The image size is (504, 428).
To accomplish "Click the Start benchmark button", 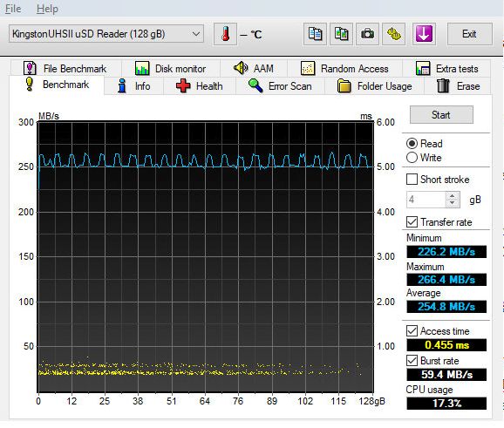I will click(441, 115).
